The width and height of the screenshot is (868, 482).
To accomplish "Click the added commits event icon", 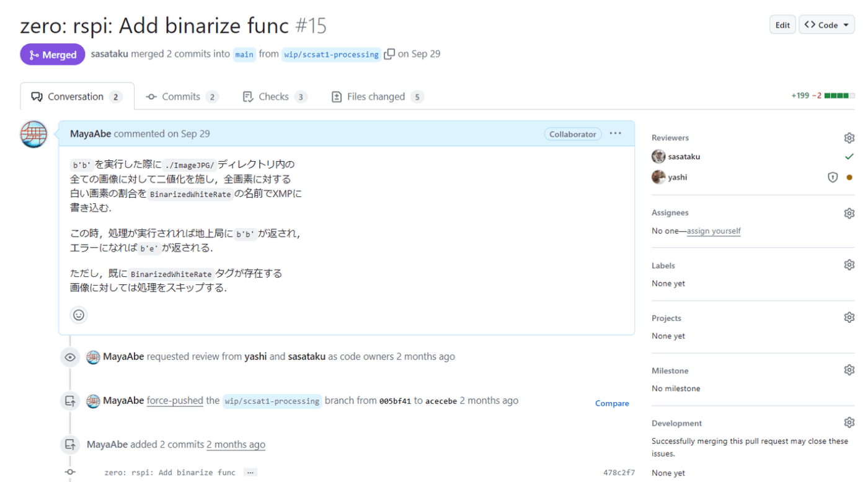I will point(70,445).
